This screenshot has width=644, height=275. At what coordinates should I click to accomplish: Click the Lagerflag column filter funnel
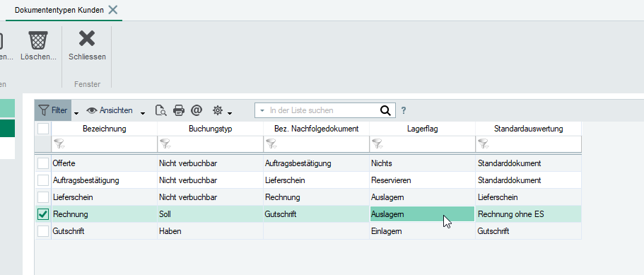click(x=377, y=144)
